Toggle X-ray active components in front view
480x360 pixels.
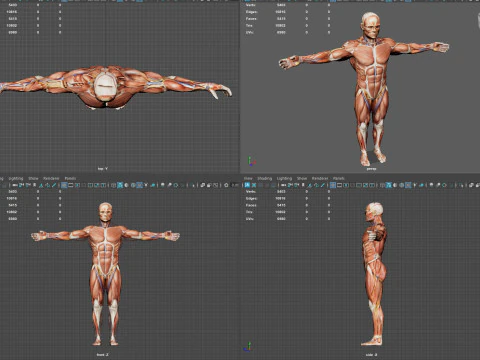pos(209,185)
